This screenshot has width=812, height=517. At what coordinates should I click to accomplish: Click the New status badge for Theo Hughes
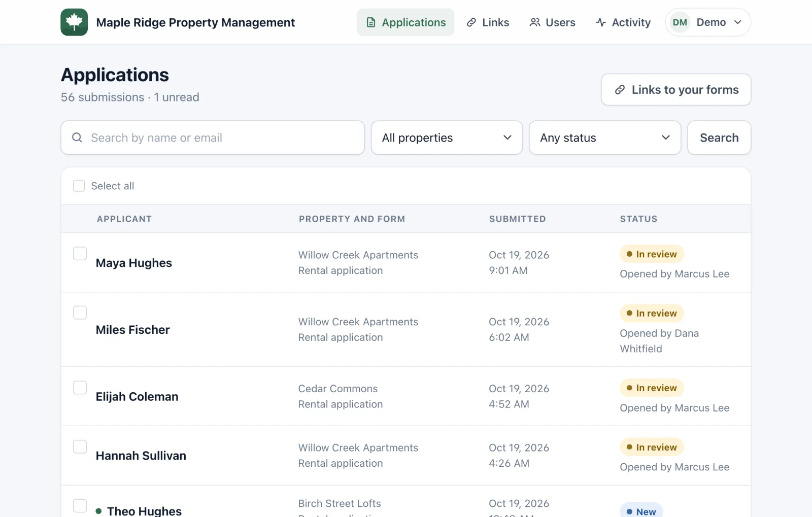pyautogui.click(x=641, y=510)
